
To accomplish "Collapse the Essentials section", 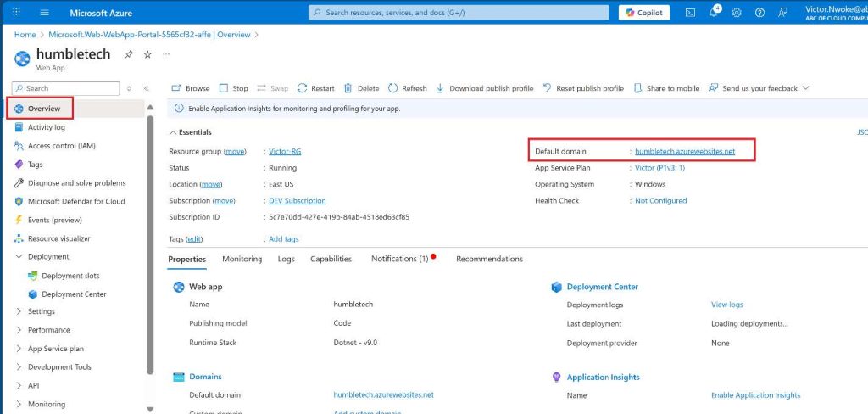I will (x=174, y=132).
